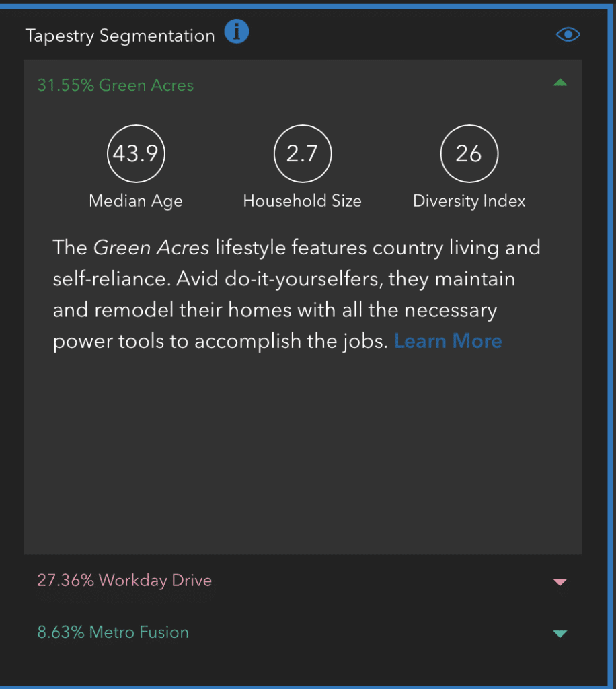The width and height of the screenshot is (616, 689).
Task: Click the 8.63% Metro Fusion label
Action: [113, 632]
